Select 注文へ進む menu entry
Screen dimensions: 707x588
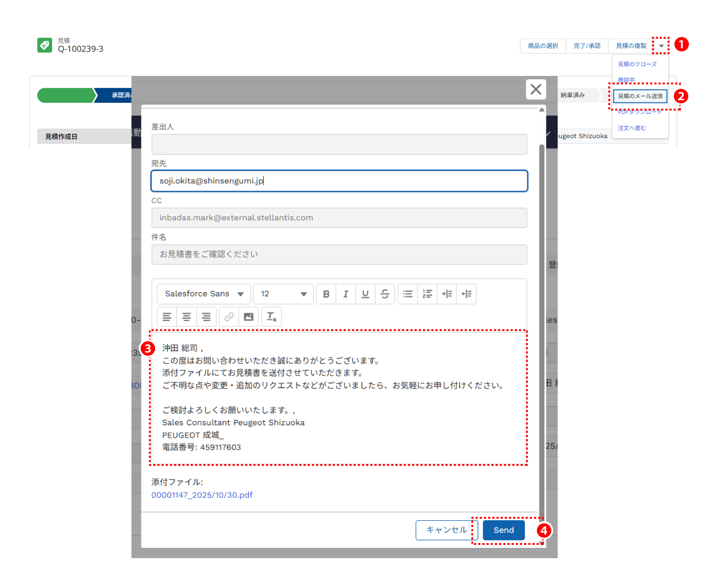632,128
